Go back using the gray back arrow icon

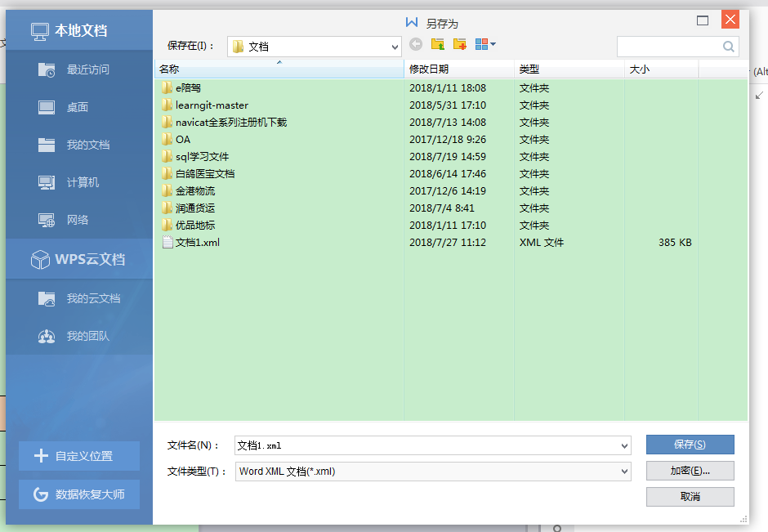coord(416,44)
